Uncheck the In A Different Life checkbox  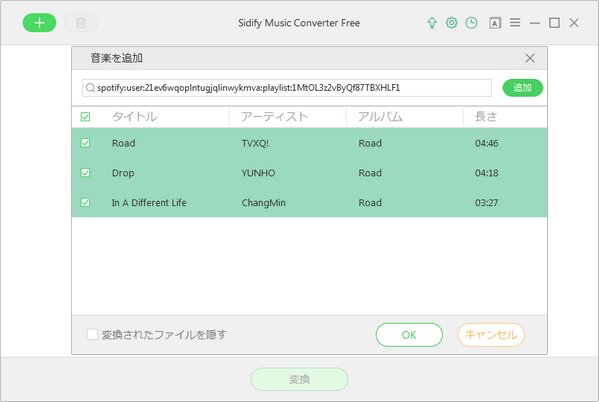point(85,203)
